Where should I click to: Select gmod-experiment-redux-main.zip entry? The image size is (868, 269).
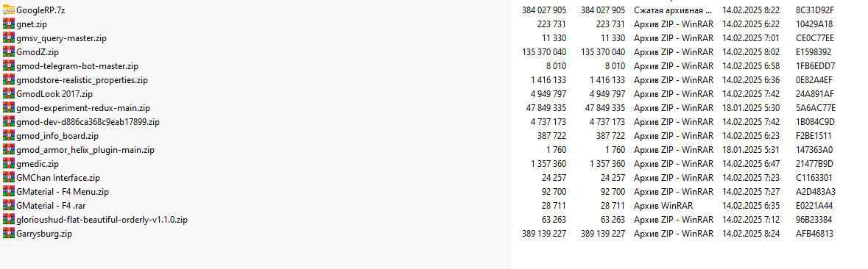coord(83,108)
